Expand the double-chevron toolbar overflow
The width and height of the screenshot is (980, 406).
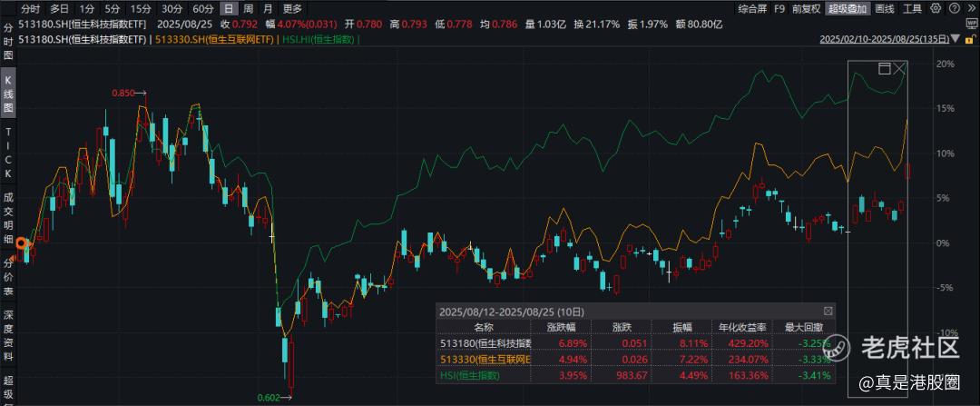(x=971, y=8)
